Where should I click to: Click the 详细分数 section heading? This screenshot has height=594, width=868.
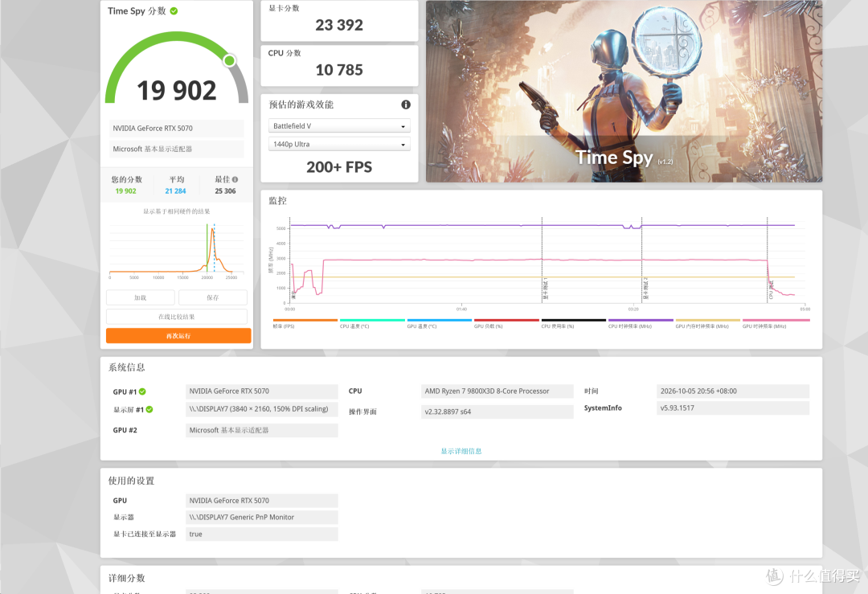[127, 578]
